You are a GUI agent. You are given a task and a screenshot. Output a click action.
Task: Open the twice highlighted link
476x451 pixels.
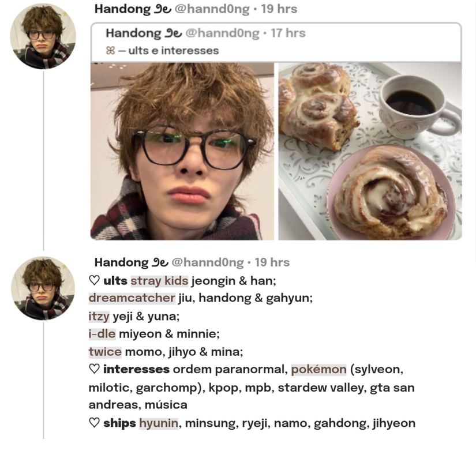click(105, 352)
